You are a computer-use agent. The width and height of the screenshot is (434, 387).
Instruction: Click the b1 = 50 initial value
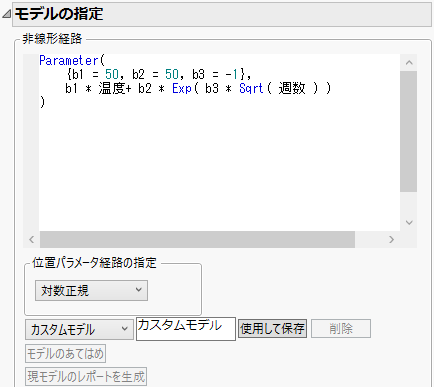(x=95, y=74)
